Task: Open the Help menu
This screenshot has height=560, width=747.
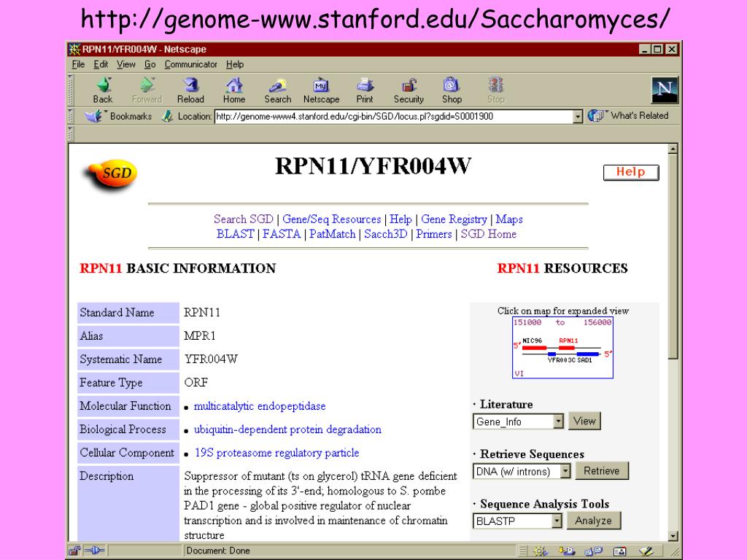Action: 235,64
